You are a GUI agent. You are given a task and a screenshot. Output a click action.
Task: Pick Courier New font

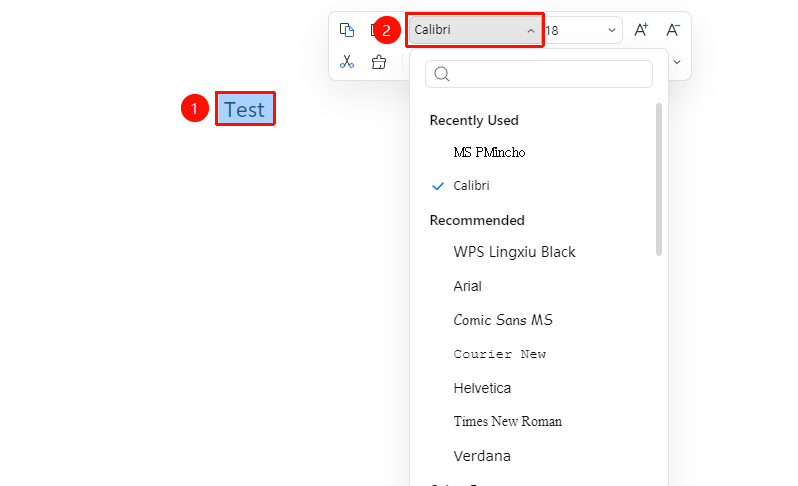(499, 354)
